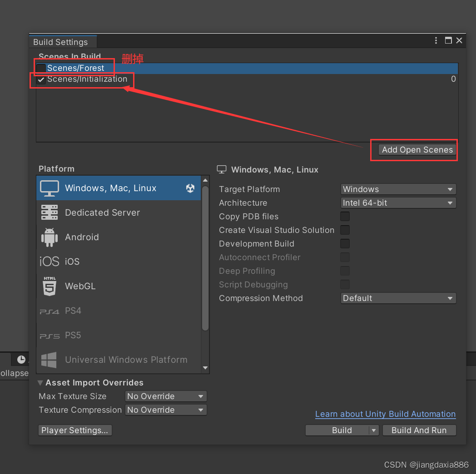Open the Compression Method dropdown

(x=398, y=298)
